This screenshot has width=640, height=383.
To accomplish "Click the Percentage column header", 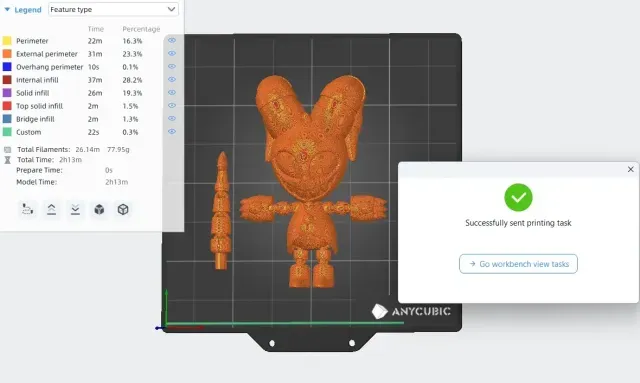I will (141, 29).
